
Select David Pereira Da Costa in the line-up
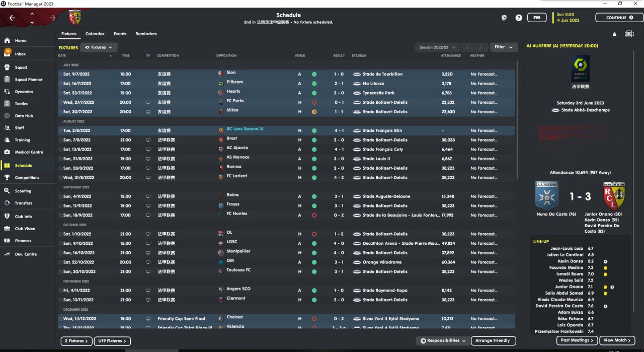pos(559,306)
